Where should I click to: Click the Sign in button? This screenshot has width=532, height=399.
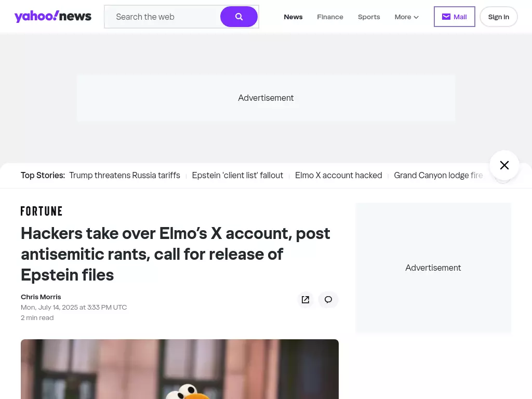coord(498,17)
